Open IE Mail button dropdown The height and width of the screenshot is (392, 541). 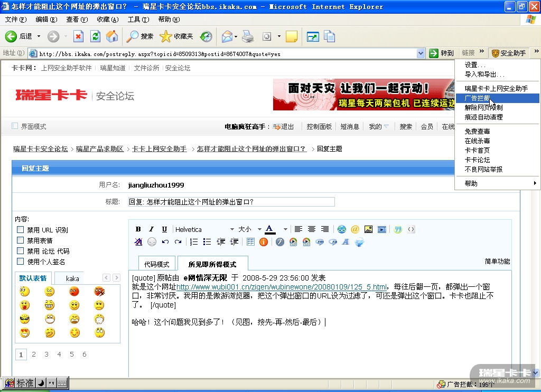236,36
